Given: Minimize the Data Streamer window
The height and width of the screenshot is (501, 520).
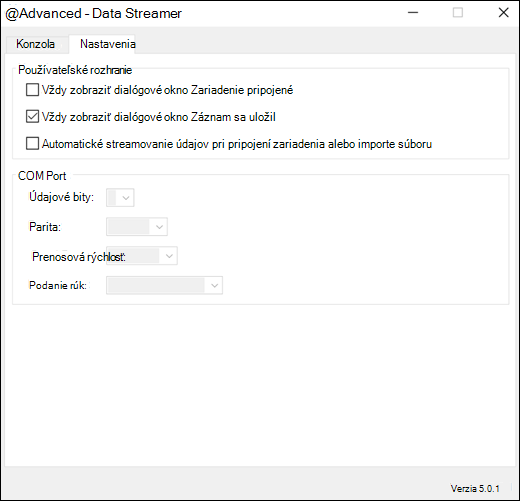Looking at the screenshot, I should (x=413, y=13).
